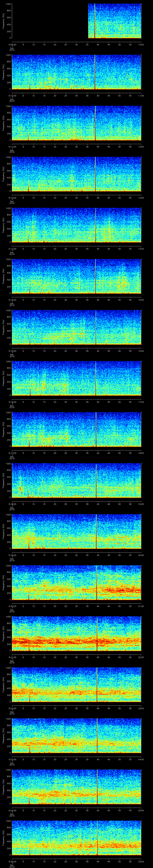
Task: Click the vertical broadband spike in the 5:12:00 panel
Action: pos(95,174)
